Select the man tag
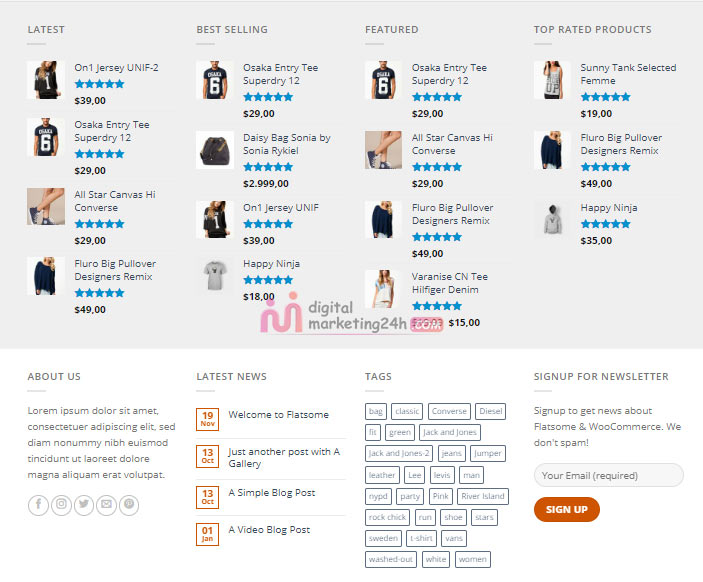Viewport: 703px width, 582px height. click(x=471, y=475)
